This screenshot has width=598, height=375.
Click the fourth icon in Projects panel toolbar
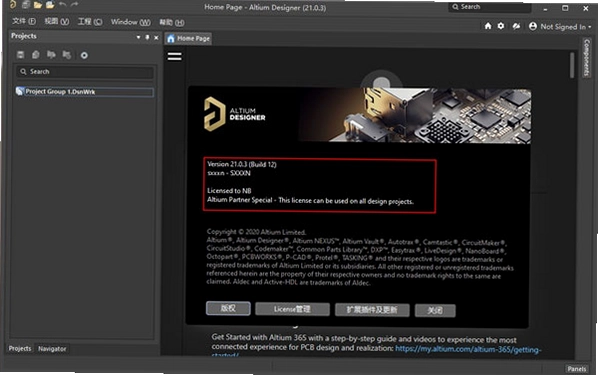click(67, 55)
